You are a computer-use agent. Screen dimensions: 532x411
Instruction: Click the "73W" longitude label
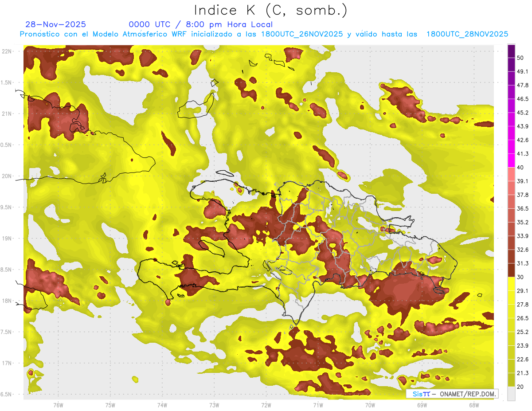pos(214,405)
